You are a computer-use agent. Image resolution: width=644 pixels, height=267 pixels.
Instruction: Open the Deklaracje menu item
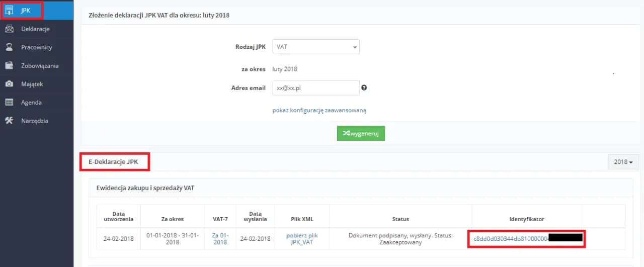click(35, 29)
